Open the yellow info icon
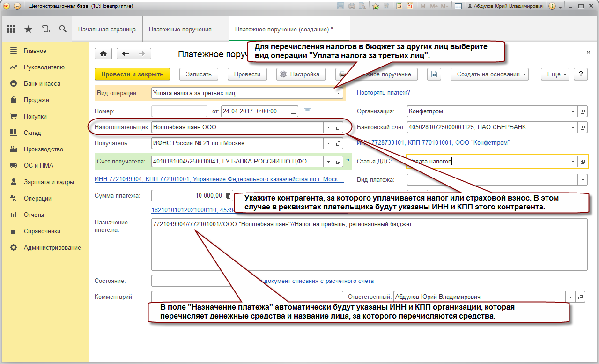This screenshot has height=364, width=599. click(x=552, y=7)
